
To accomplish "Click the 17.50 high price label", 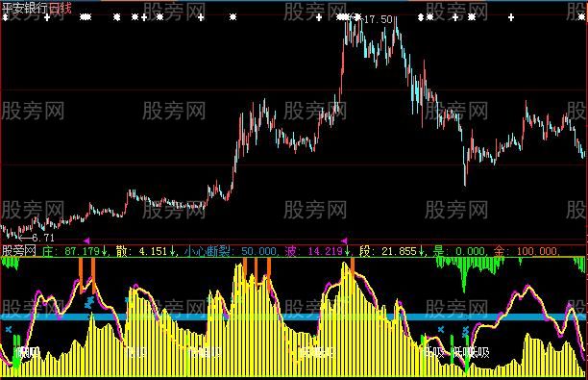I will click(378, 19).
